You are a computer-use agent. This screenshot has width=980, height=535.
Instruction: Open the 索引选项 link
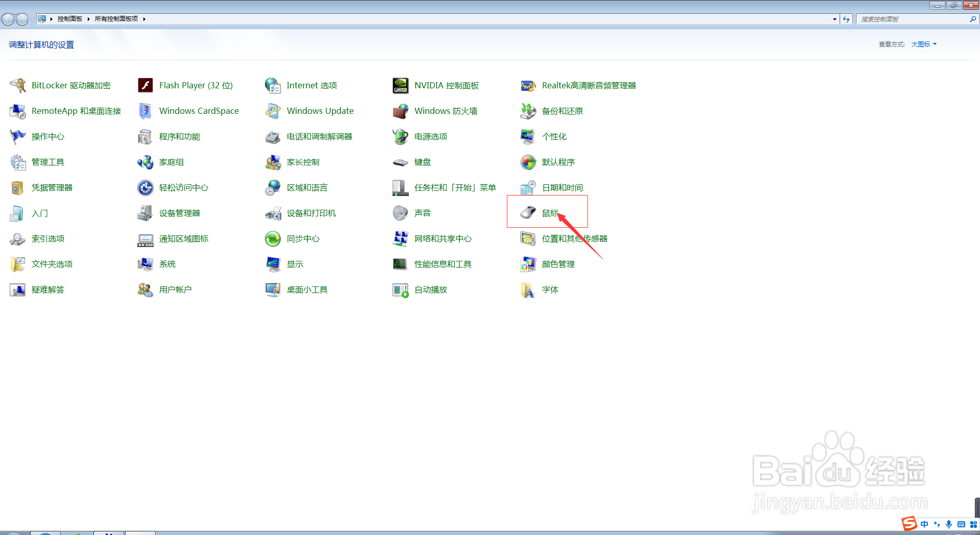pos(48,238)
